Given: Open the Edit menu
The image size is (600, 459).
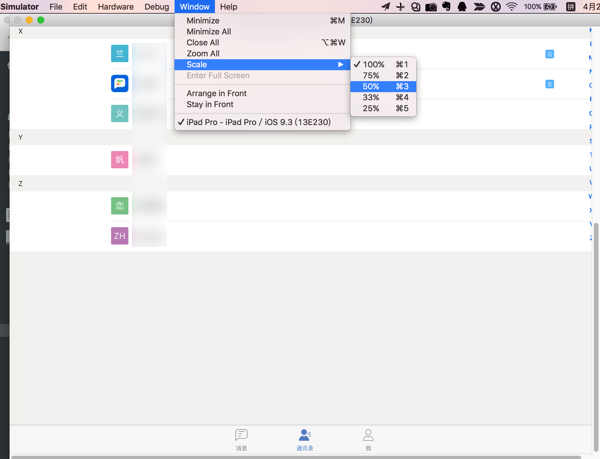Looking at the screenshot, I should tap(80, 7).
